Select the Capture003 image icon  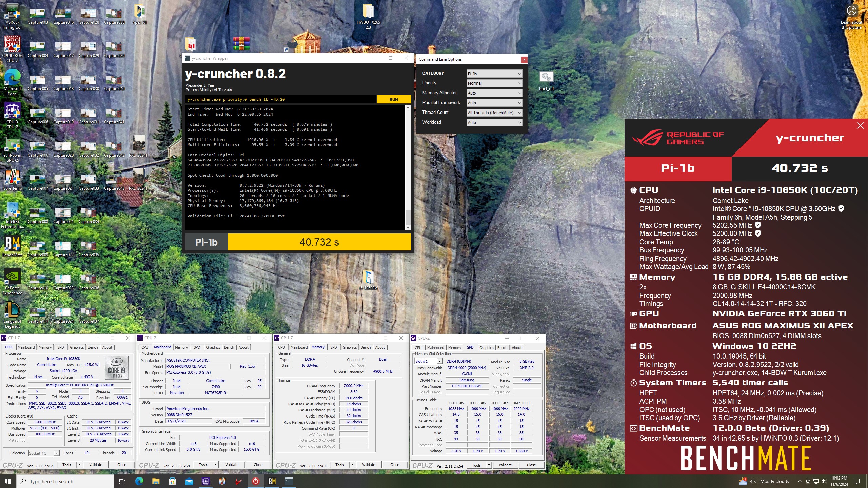(x=38, y=16)
